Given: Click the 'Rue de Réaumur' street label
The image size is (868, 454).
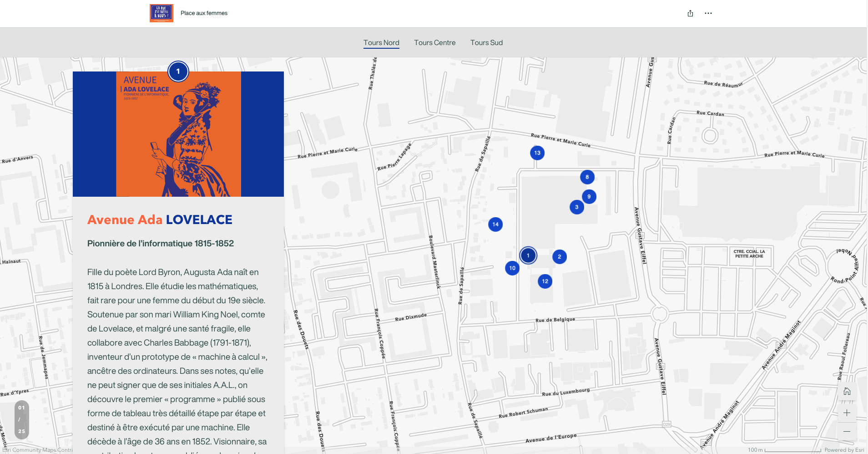Looking at the screenshot, I should [723, 84].
